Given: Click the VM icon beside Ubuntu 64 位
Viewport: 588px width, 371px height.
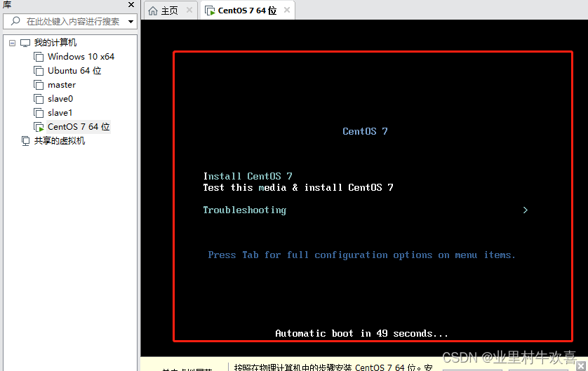Looking at the screenshot, I should (x=39, y=71).
